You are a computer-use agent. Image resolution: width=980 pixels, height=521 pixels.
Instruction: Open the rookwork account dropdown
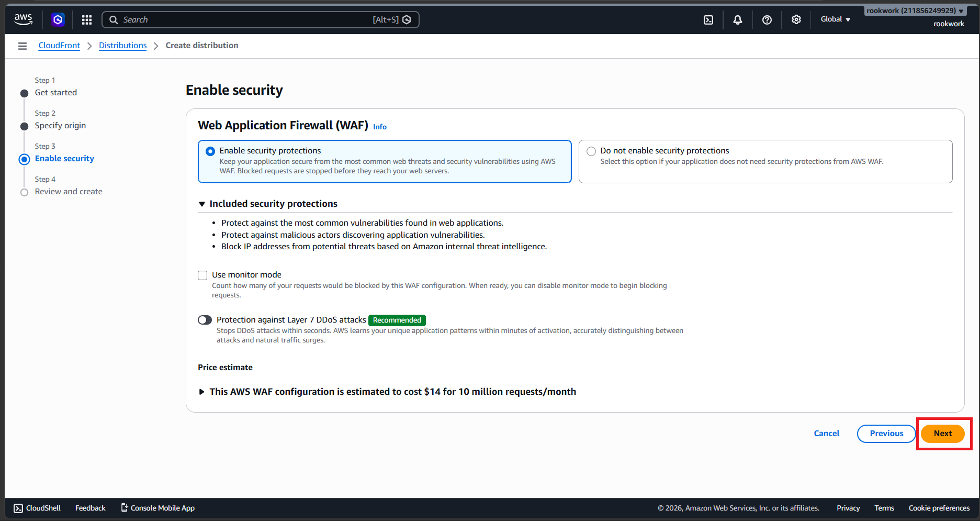pyautogui.click(x=915, y=10)
